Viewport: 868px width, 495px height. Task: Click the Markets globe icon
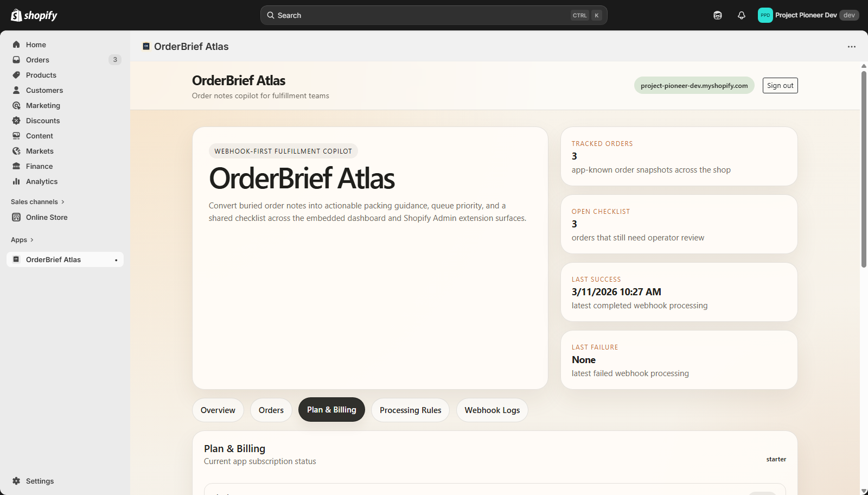click(16, 151)
